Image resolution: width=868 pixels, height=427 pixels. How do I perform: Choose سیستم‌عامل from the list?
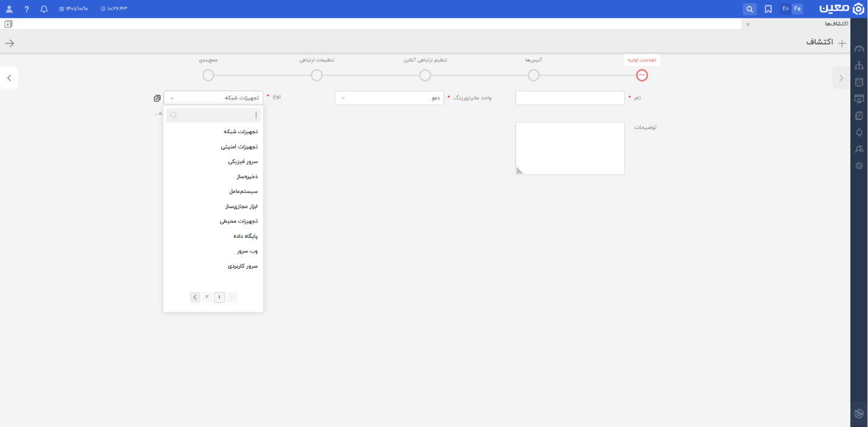coord(213,191)
